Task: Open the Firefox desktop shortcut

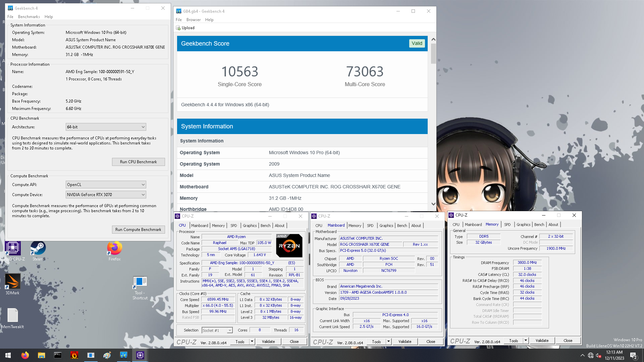Action: tap(114, 251)
